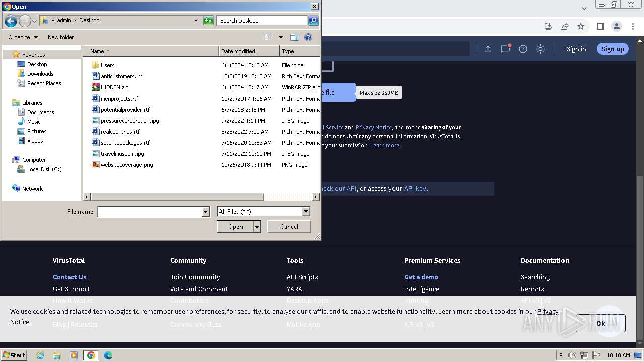Open the API key link
The width and height of the screenshot is (644, 362).
tap(415, 189)
